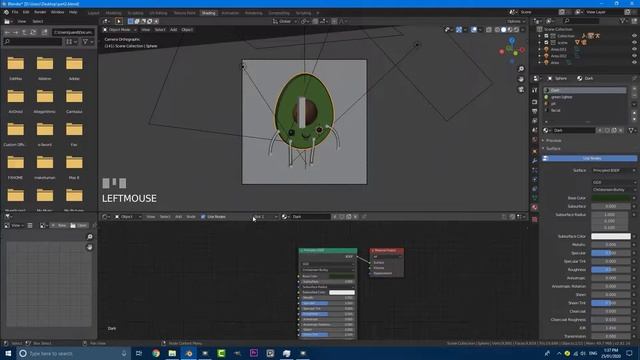Toggle visibility of Area light in outliner
Viewport: 640px width, 360px height.
pyautogui.click(x=634, y=62)
